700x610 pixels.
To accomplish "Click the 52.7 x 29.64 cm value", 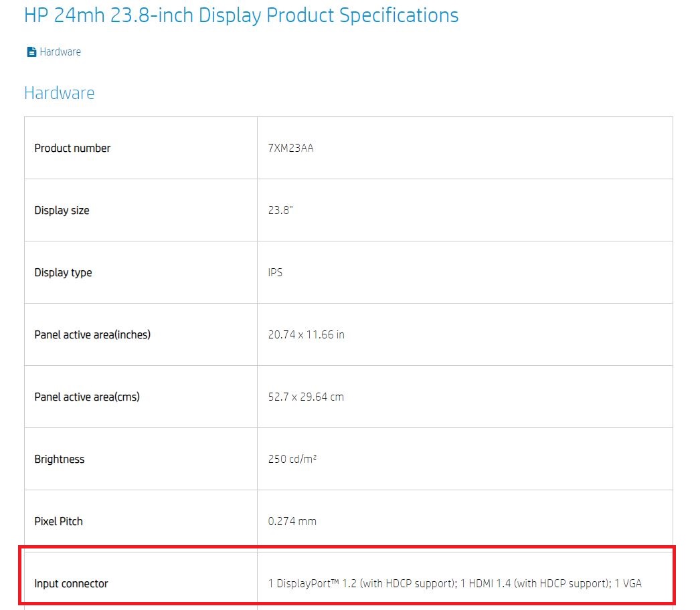I will (x=305, y=397).
